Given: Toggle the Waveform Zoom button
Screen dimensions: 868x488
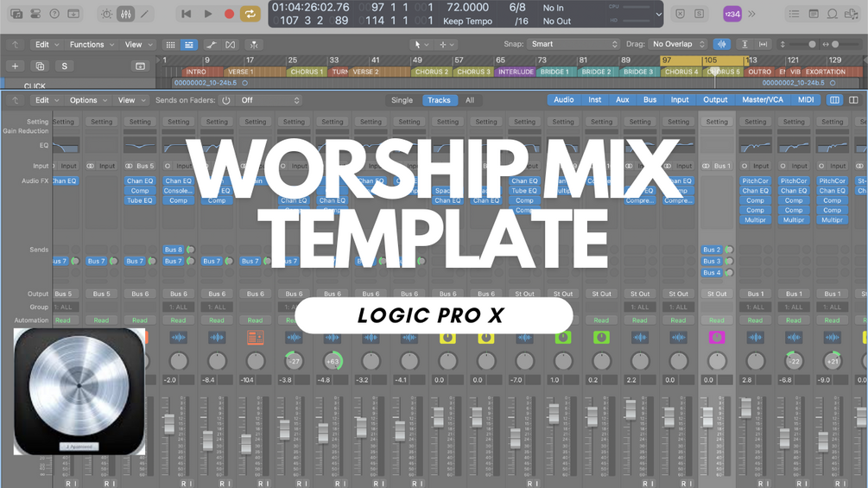Looking at the screenshot, I should (x=722, y=44).
